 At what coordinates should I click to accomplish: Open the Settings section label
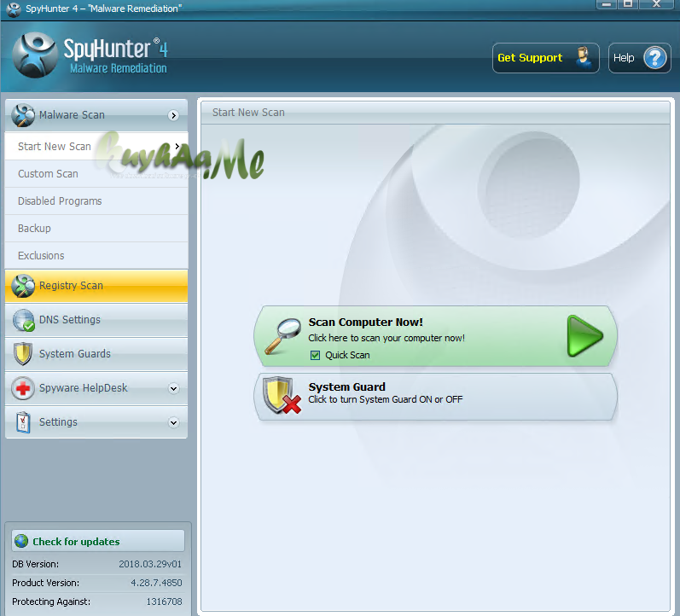58,422
